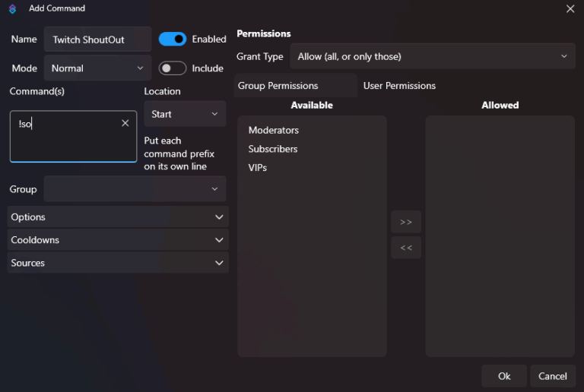
Task: Expand the Options section
Action: pos(118,217)
